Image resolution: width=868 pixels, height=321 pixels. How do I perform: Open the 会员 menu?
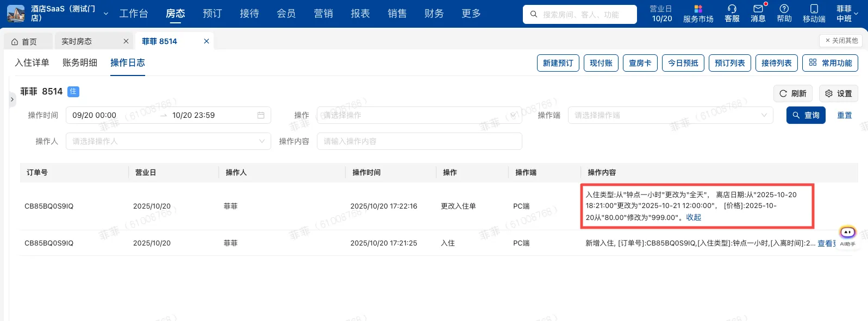pyautogui.click(x=286, y=14)
